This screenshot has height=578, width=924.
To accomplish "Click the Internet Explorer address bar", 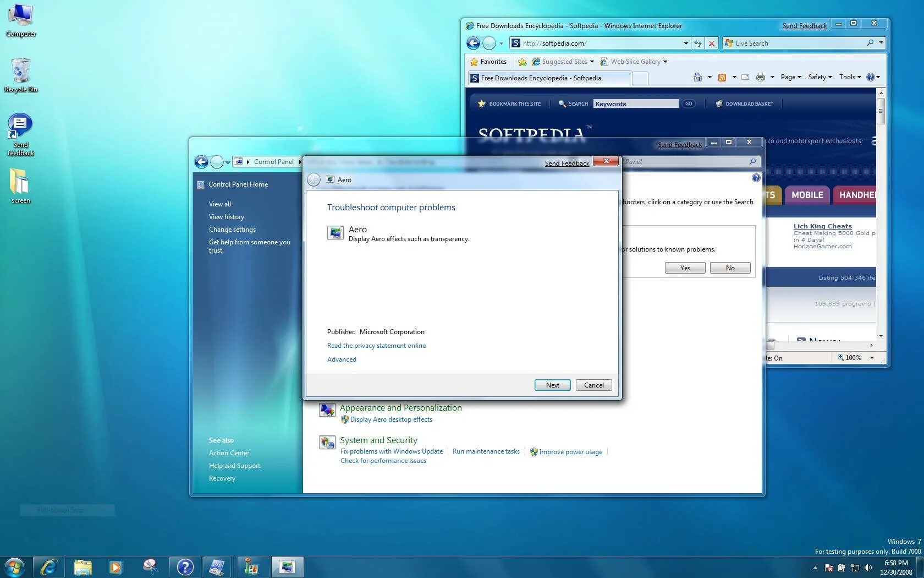I will point(599,43).
